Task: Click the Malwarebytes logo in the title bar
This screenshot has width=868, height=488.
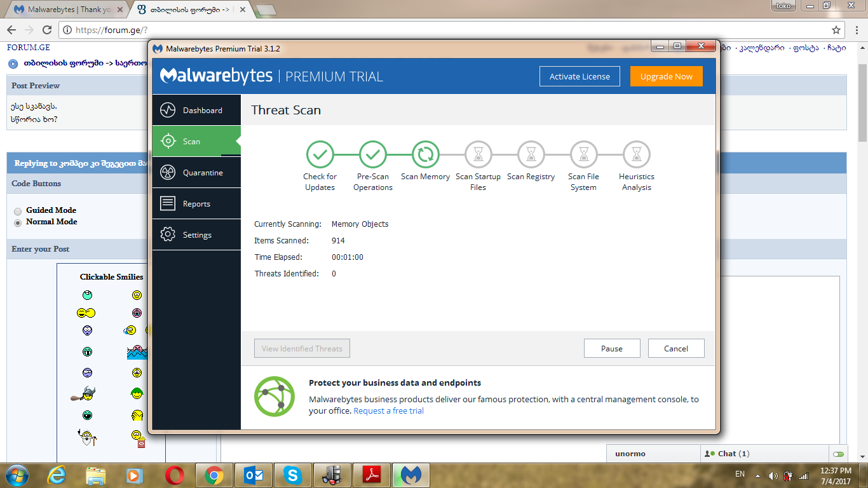Action: [x=158, y=48]
